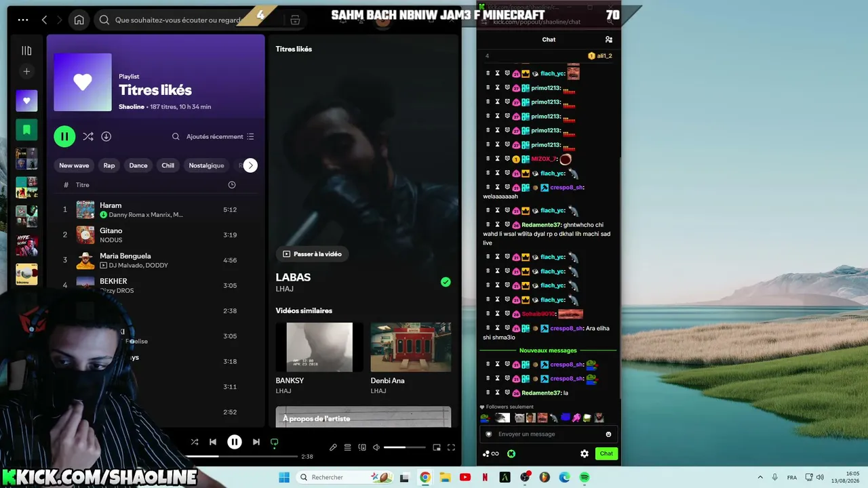This screenshot has width=868, height=488.
Task: Open the LABAS track title link
Action: tap(293, 277)
